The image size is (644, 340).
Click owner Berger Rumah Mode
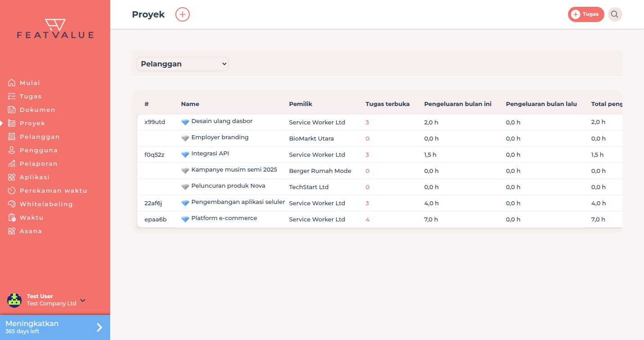[320, 171]
